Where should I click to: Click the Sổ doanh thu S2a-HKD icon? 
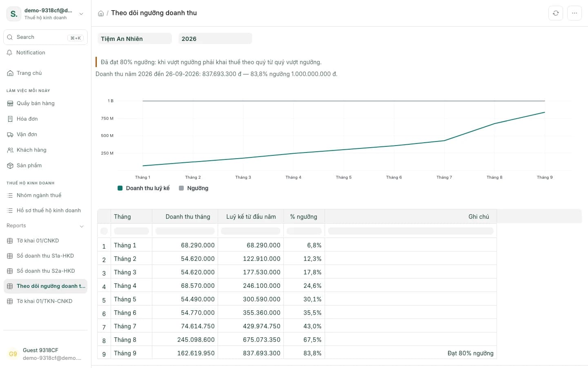(10, 271)
